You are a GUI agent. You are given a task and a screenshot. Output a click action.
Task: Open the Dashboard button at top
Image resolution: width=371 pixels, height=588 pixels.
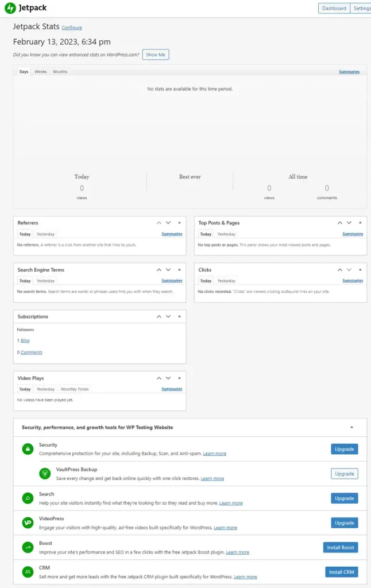click(334, 8)
